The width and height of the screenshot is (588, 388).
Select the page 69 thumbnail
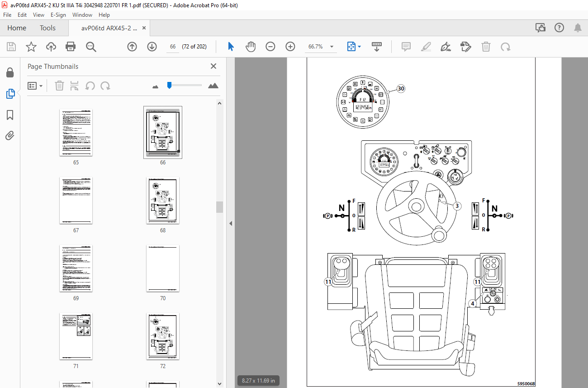point(76,268)
